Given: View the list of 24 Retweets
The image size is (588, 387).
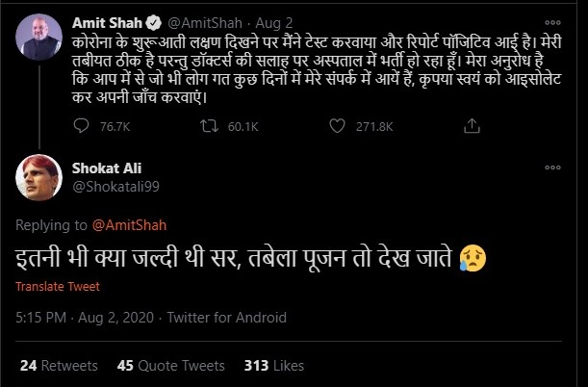Looking at the screenshot, I should pyautogui.click(x=58, y=366).
